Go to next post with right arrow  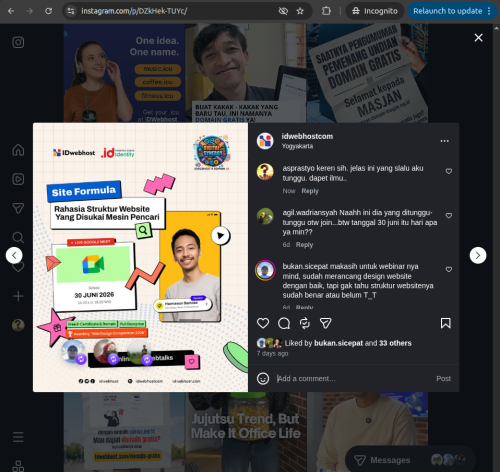(478, 255)
